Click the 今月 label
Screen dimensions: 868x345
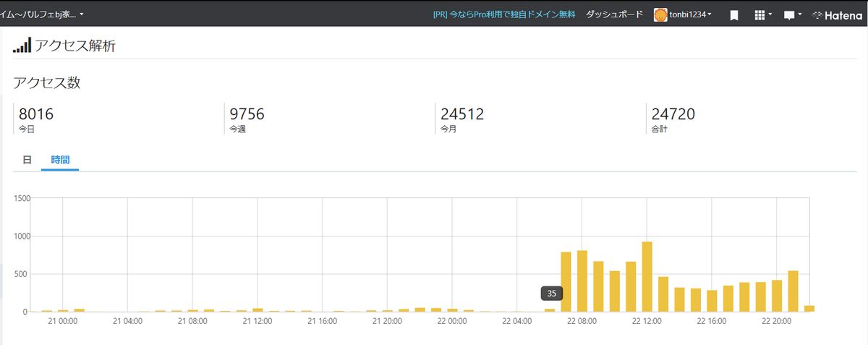[448, 129]
